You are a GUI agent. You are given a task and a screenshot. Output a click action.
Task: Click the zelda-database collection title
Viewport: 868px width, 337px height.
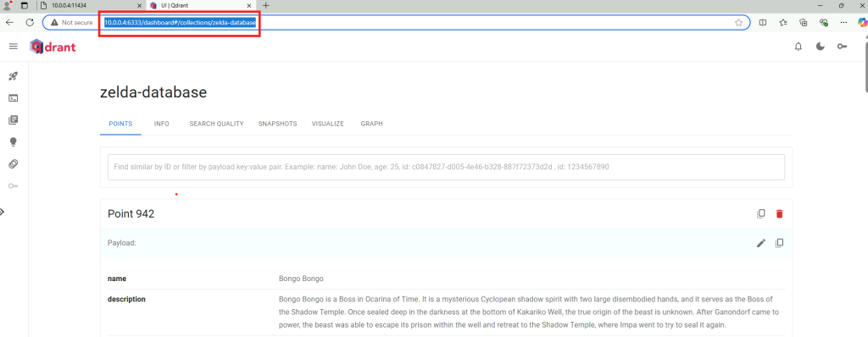pos(153,91)
